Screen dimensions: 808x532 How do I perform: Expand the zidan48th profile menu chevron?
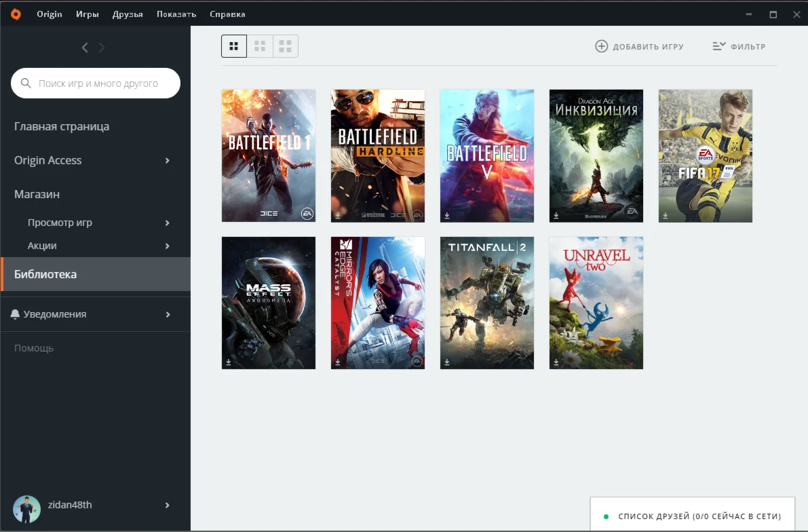coord(167,505)
